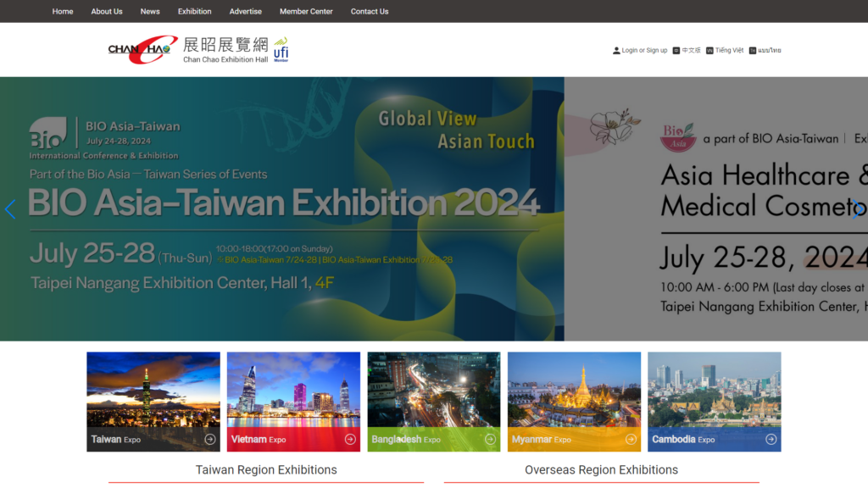
Task: Click the UFI member badge icon
Action: pyautogui.click(x=281, y=50)
